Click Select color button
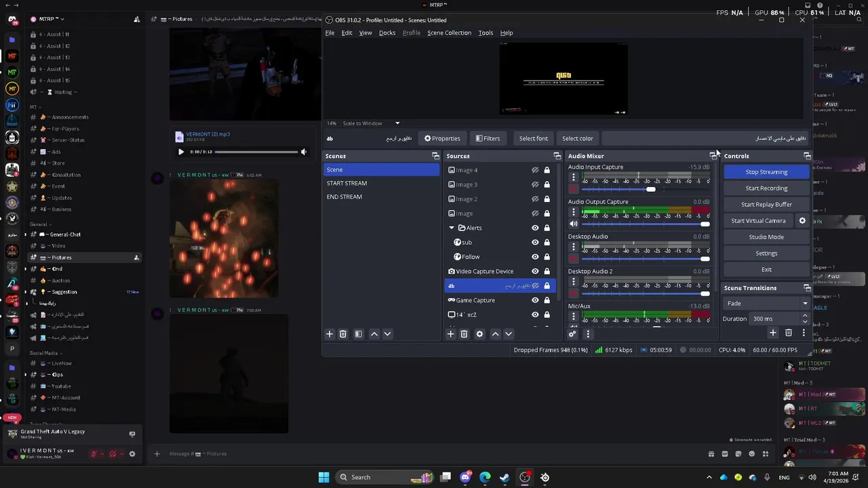This screenshot has height=488, width=868. pos(578,138)
